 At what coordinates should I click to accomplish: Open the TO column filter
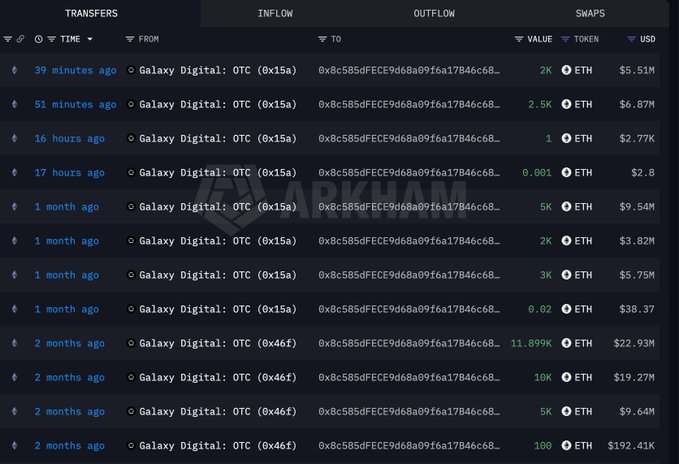[322, 39]
